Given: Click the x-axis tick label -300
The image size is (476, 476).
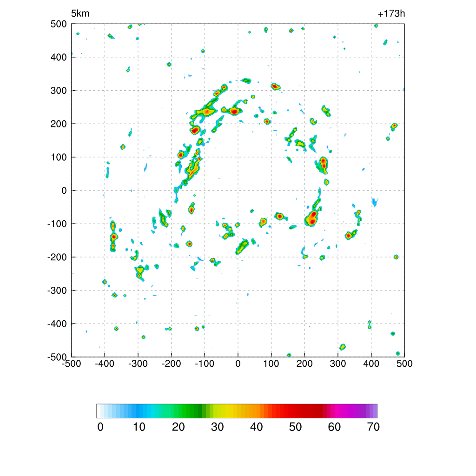Looking at the screenshot, I should pyautogui.click(x=138, y=364).
